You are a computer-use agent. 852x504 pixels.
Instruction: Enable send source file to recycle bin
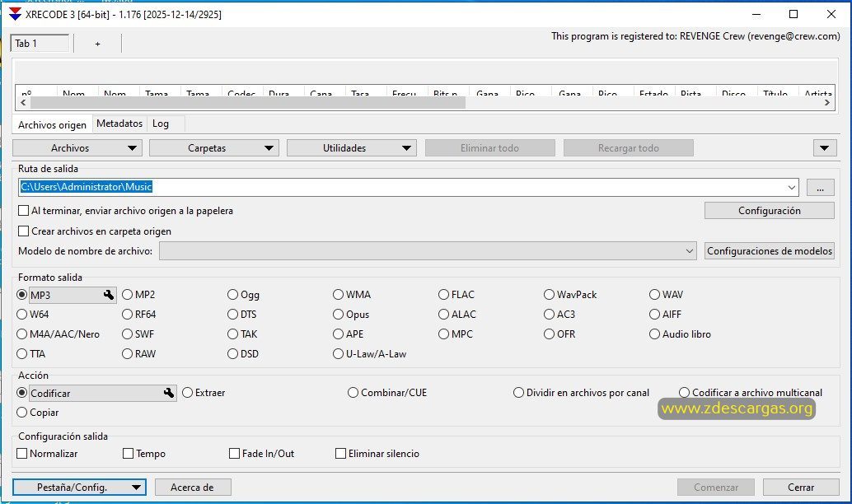pyautogui.click(x=23, y=211)
